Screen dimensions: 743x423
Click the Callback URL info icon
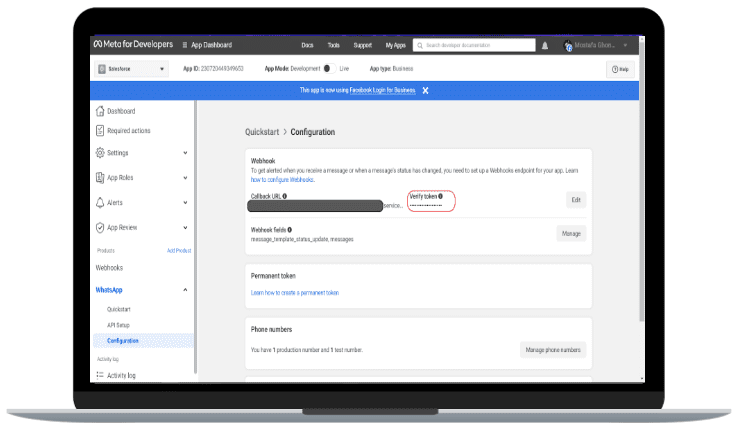point(285,196)
